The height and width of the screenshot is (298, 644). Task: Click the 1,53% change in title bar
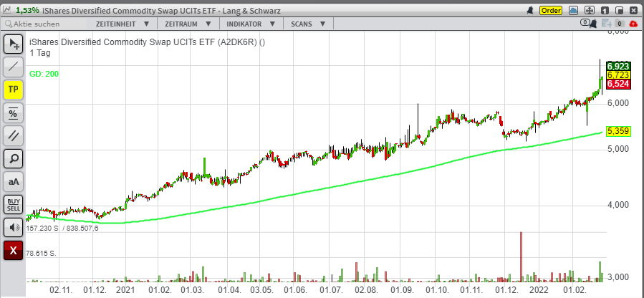point(27,10)
